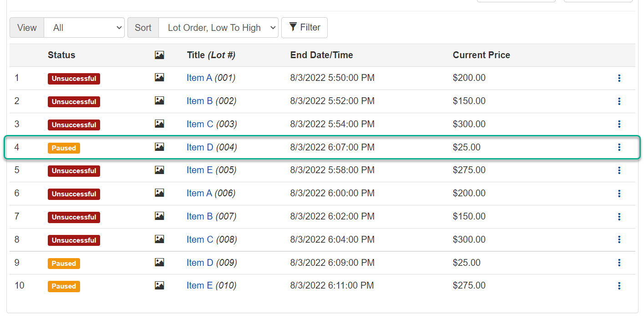Click image icon for lot 001 row

(159, 78)
